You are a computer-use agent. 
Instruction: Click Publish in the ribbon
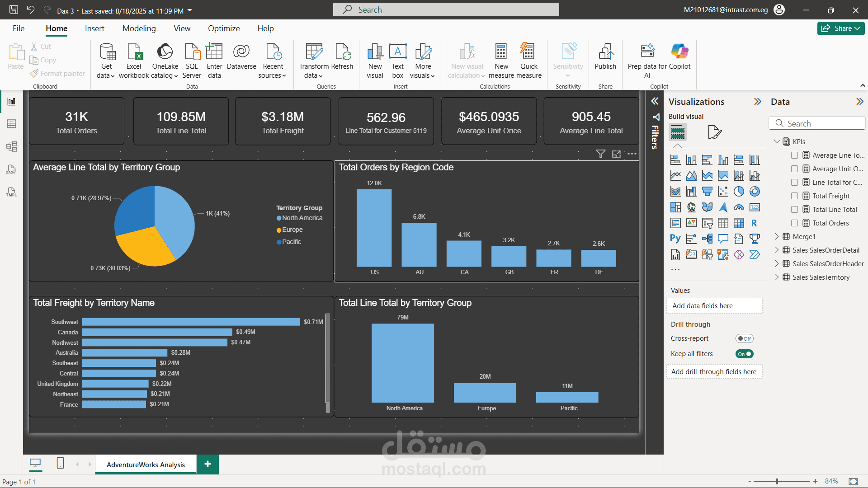[605, 57]
